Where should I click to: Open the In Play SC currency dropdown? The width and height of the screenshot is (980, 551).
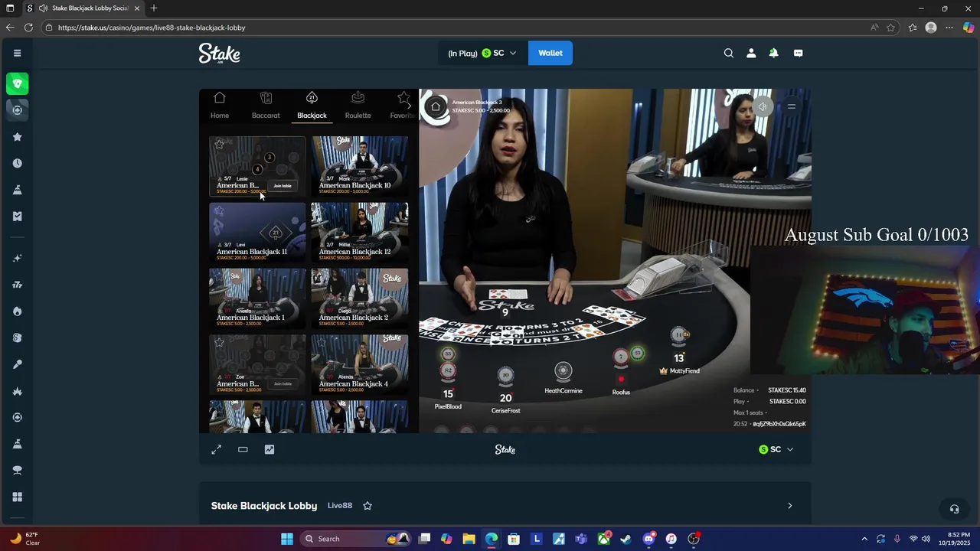(482, 54)
